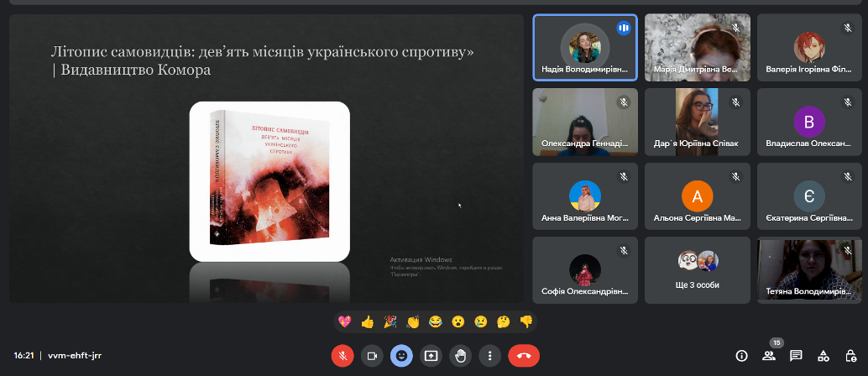Viewport: 868px width, 376px height.
Task: Click the muted mic icon on Софія's tile
Action: coord(624,250)
